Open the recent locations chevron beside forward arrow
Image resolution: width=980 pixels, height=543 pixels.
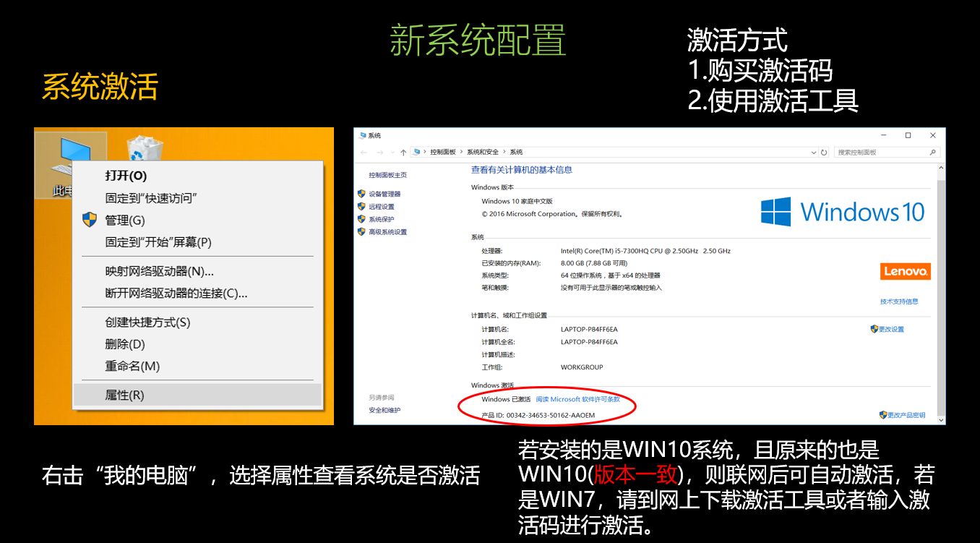click(x=391, y=152)
